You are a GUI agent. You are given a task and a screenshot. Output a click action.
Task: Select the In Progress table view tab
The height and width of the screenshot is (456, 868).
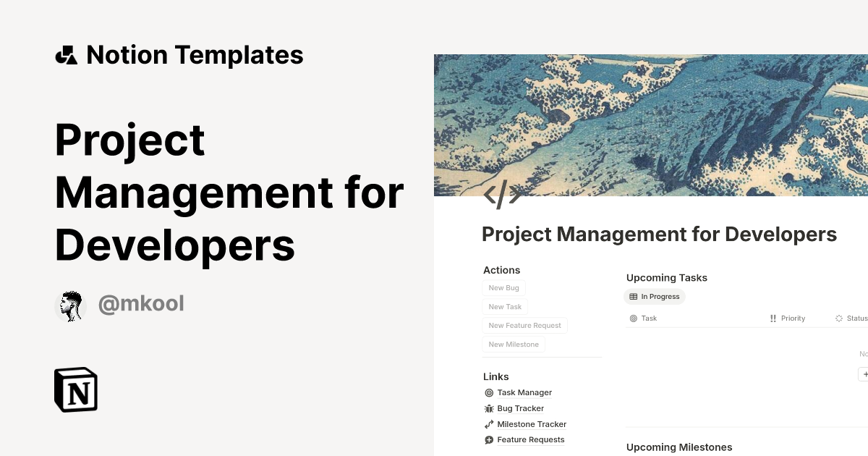[655, 297]
